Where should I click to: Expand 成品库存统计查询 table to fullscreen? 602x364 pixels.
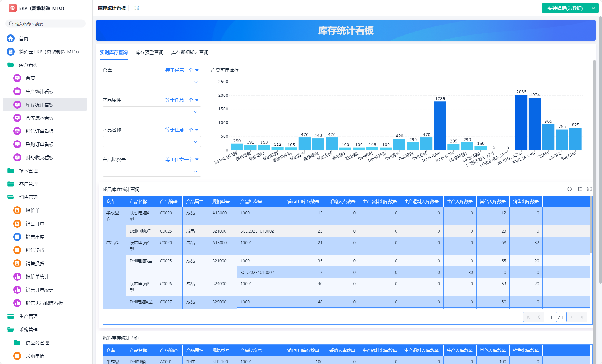pos(589,189)
